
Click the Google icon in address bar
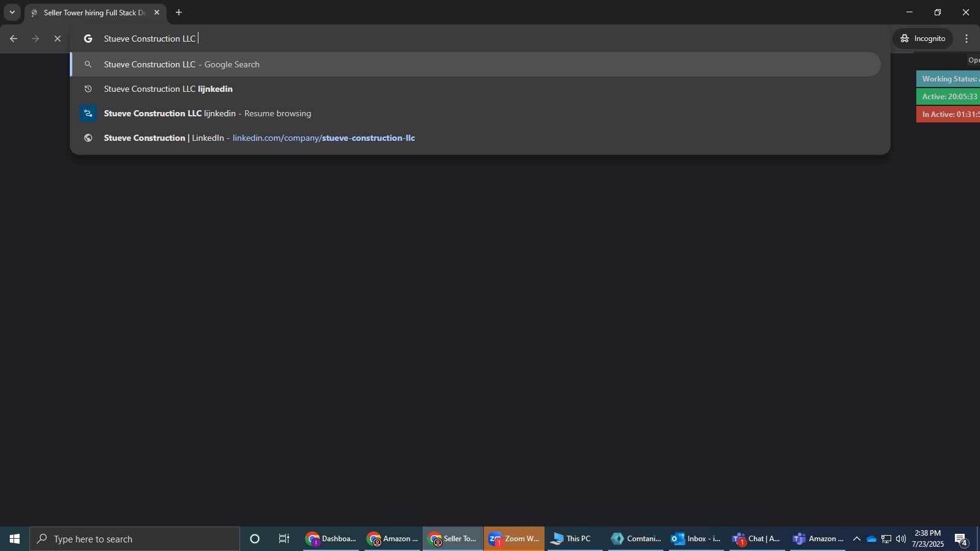pyautogui.click(x=88, y=39)
